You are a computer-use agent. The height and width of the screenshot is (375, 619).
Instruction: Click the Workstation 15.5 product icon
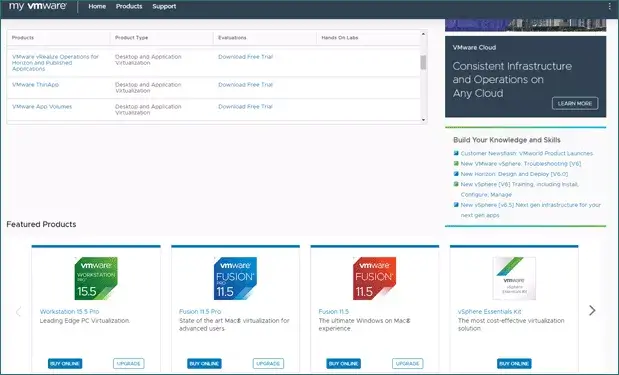[x=96, y=278]
